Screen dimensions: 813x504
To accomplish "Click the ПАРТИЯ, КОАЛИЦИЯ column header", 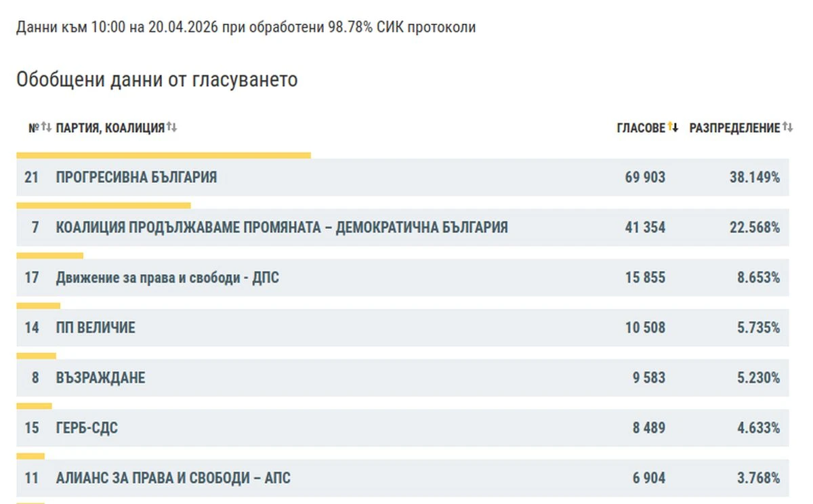I will click(x=110, y=128).
